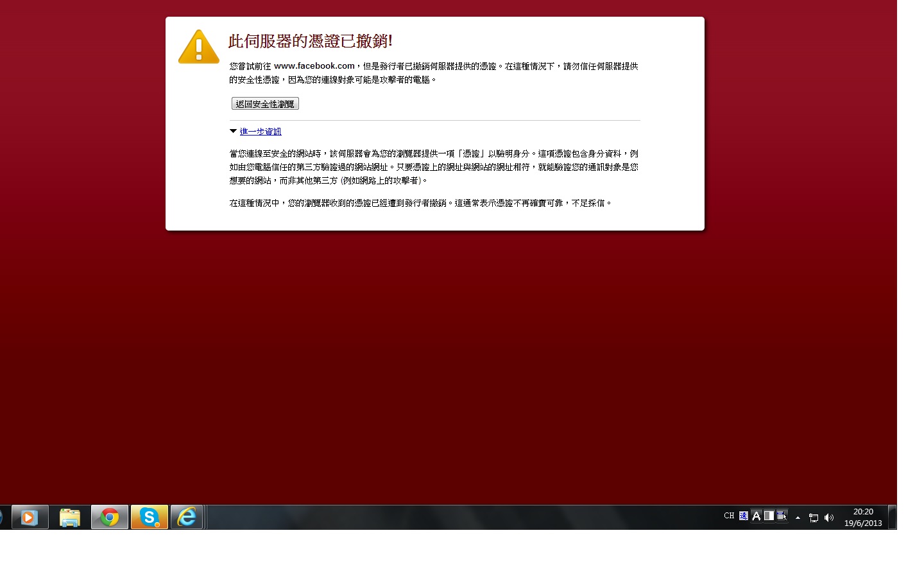Open File Explorer from the taskbar
This screenshot has height=578, width=924.
tap(70, 517)
